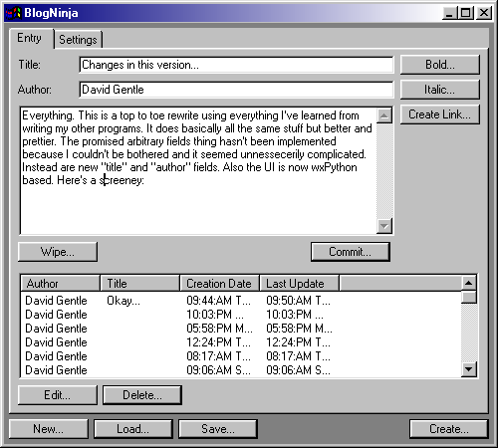Click the Bold... button
This screenshot has width=498, height=448.
(x=440, y=65)
